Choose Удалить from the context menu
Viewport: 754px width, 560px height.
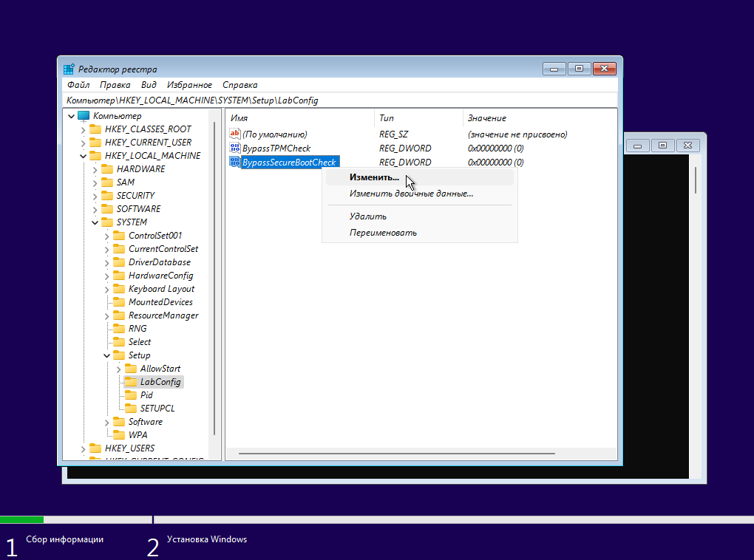[x=368, y=216]
